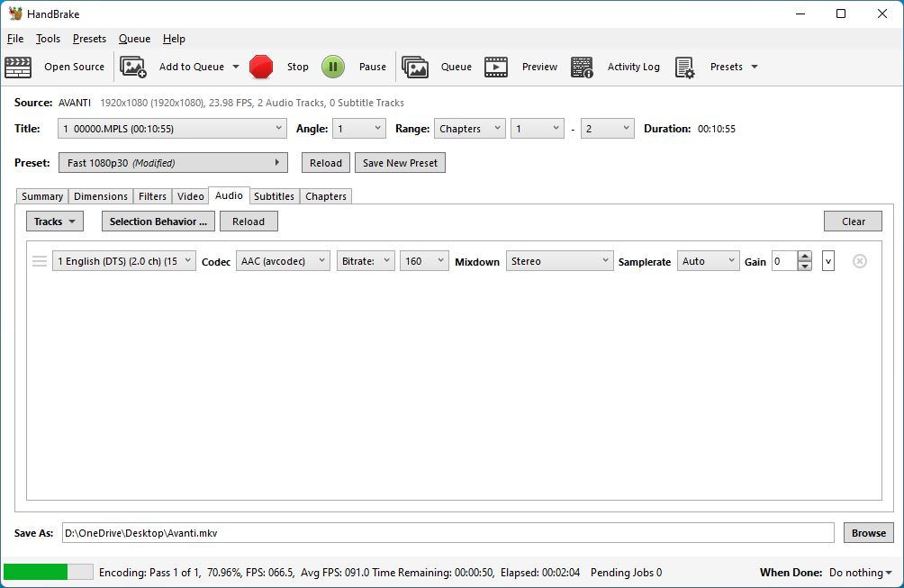Screen dimensions: 904x588
Task: Open the end chapter dropdown
Action: tap(608, 129)
